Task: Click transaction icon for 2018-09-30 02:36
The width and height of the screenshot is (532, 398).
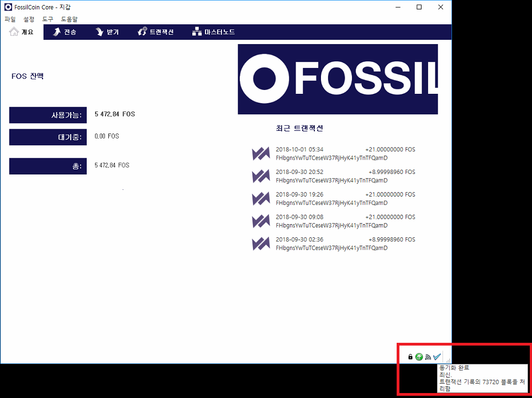Action: pyautogui.click(x=261, y=243)
